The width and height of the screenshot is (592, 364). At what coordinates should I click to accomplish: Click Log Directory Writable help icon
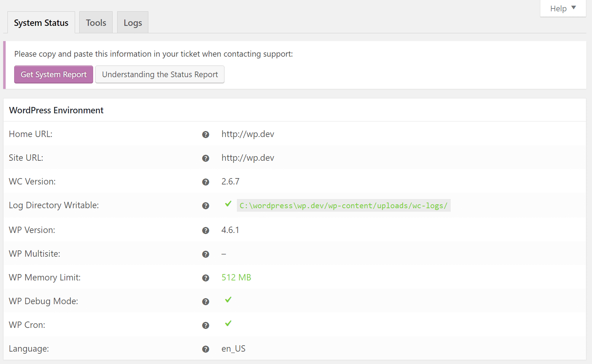[205, 206]
